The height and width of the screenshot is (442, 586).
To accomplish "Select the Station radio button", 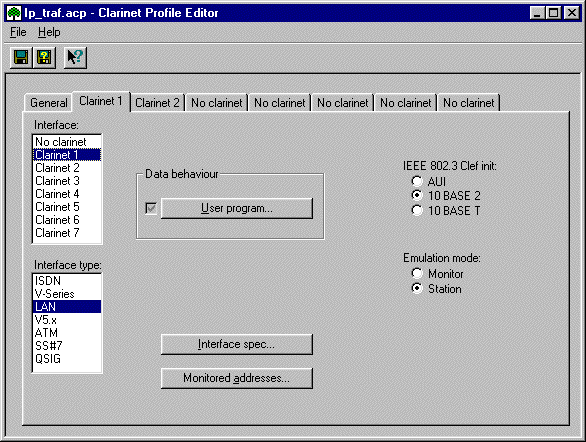I will click(417, 288).
